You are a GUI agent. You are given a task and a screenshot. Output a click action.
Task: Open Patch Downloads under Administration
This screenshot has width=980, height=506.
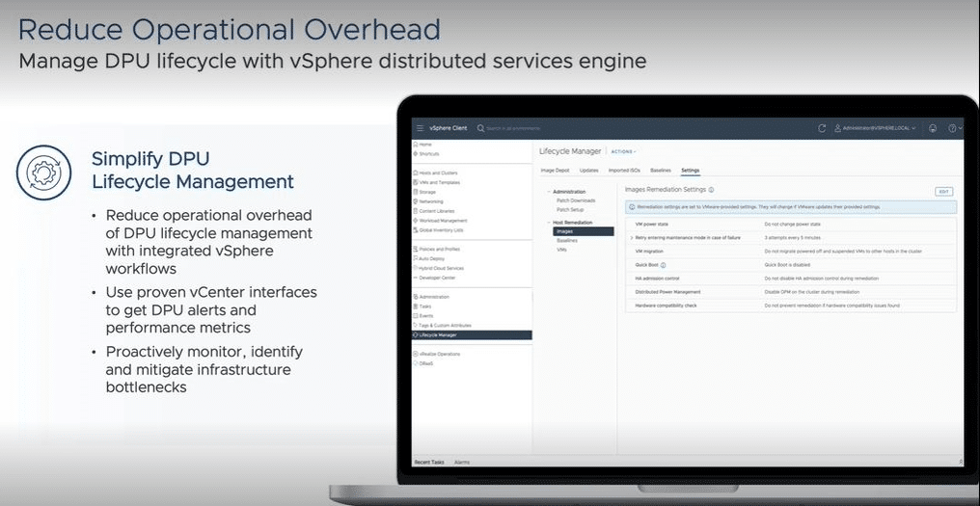pyautogui.click(x=576, y=200)
